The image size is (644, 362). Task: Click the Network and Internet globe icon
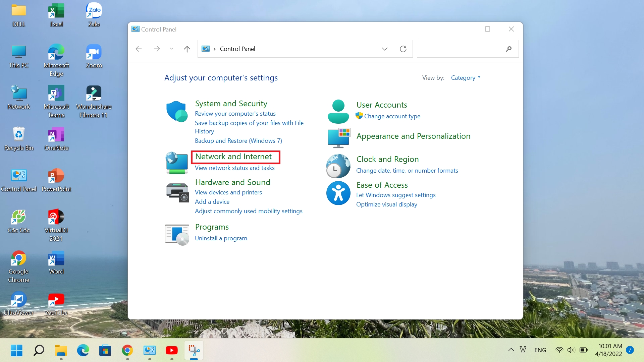177,163
